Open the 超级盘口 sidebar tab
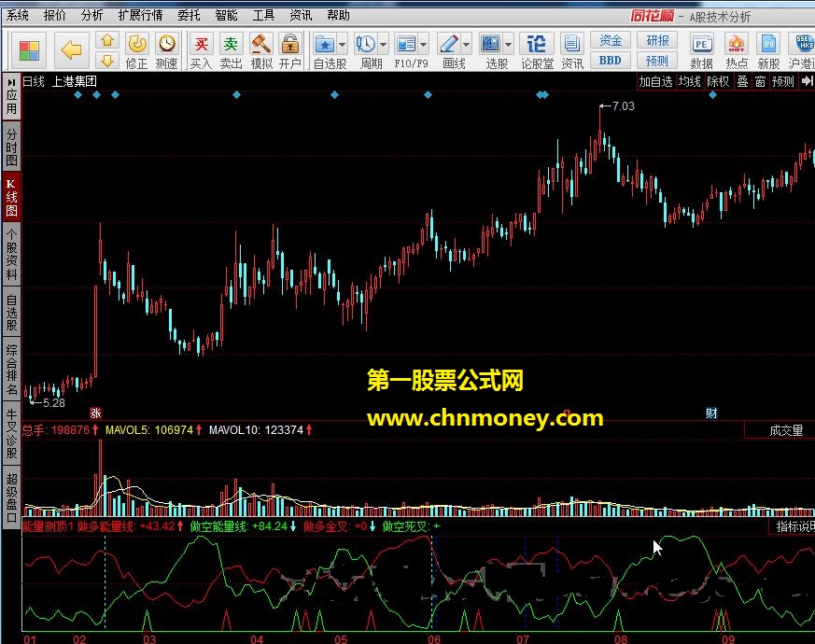 [x=11, y=497]
